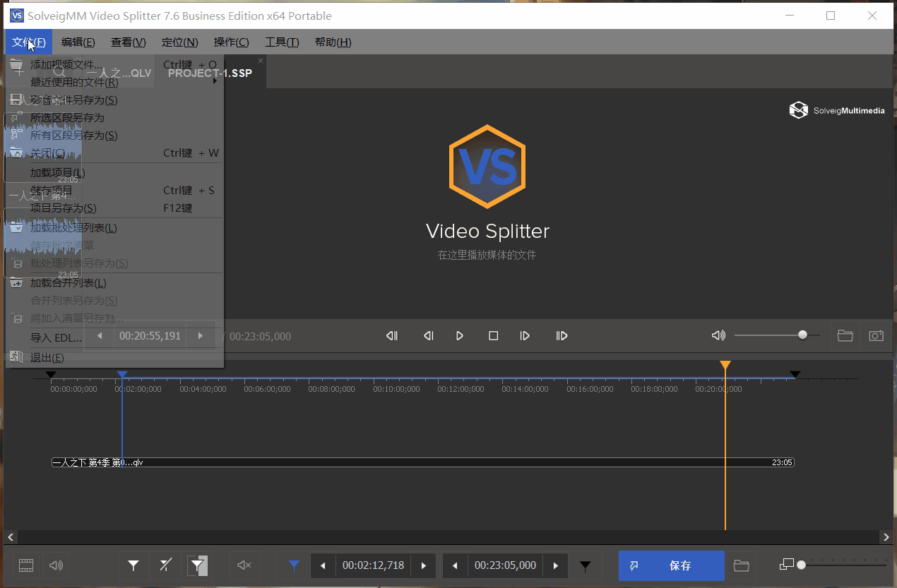Choose 加载合并列表(L) menu entry
897x588 pixels.
[114, 283]
